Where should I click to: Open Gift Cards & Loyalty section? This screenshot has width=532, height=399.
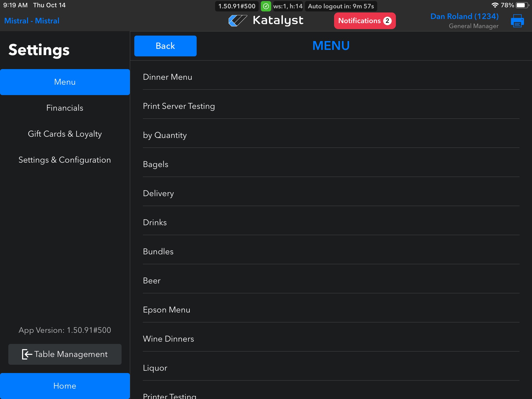[x=65, y=134]
